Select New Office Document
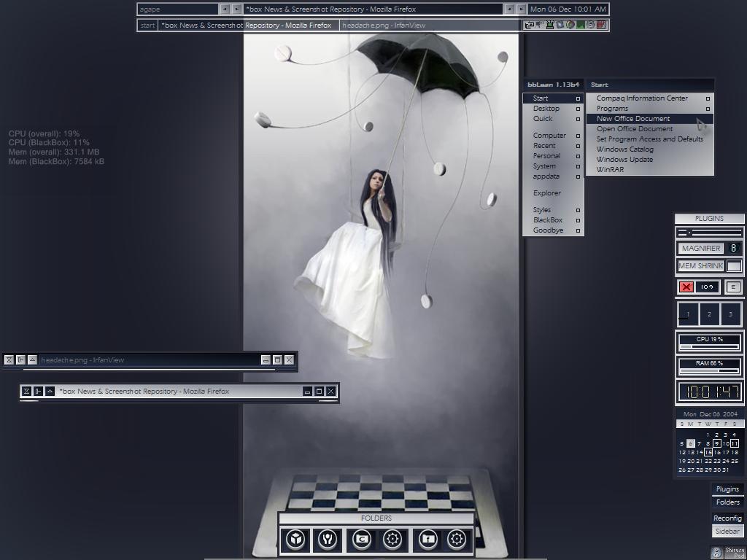The image size is (747, 560). pyautogui.click(x=650, y=119)
